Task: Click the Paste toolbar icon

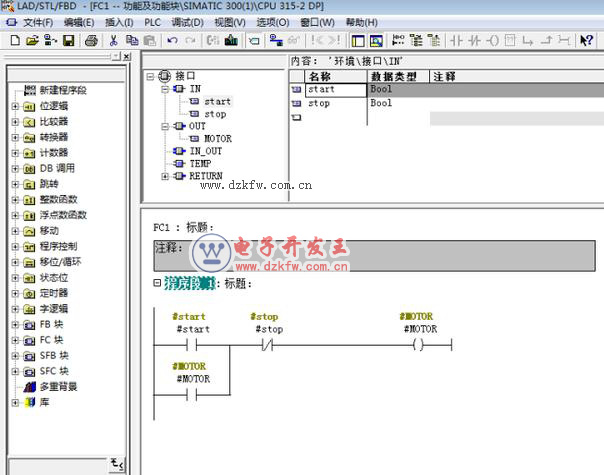Action: click(x=149, y=40)
